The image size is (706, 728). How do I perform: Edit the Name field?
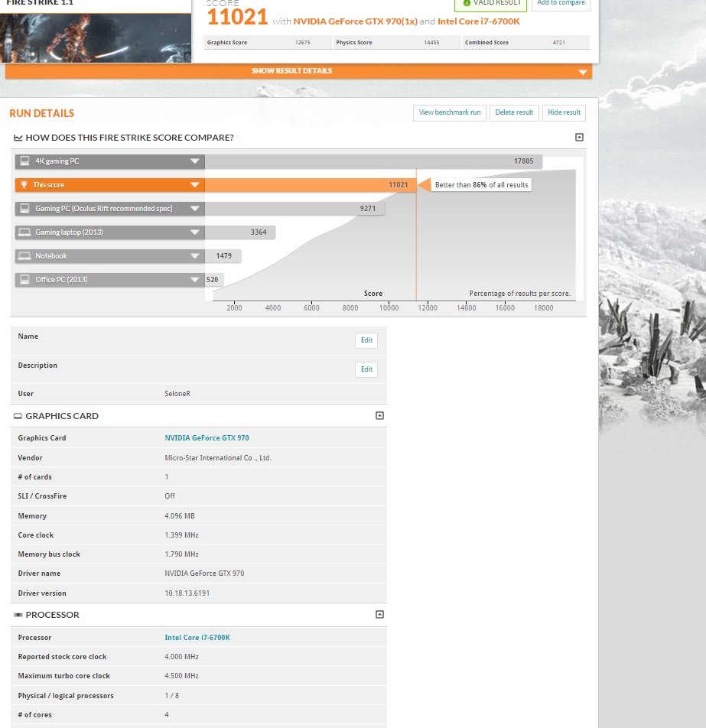click(366, 340)
